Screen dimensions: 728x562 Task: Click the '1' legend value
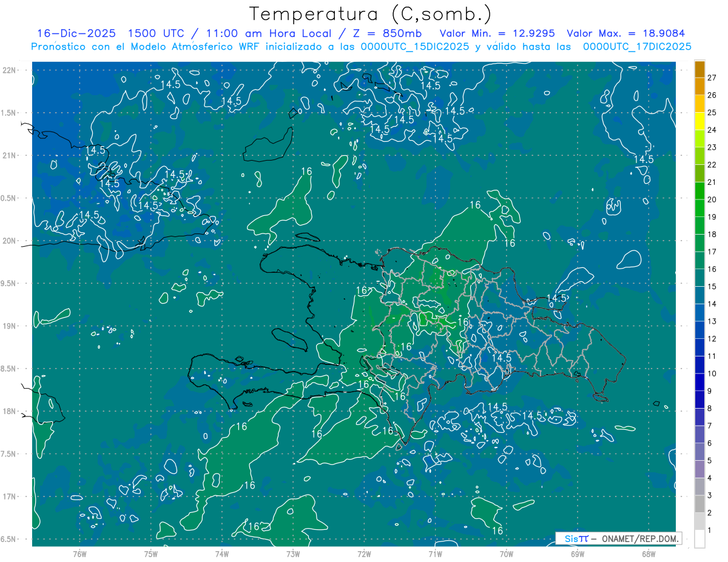(x=710, y=530)
